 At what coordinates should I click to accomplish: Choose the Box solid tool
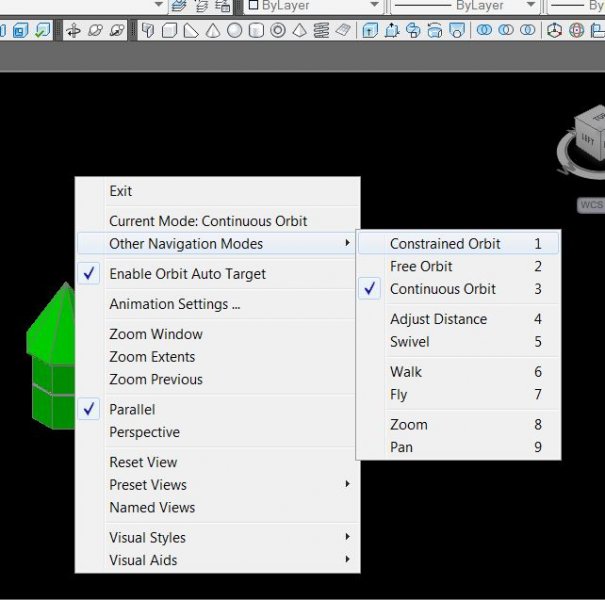point(169,30)
